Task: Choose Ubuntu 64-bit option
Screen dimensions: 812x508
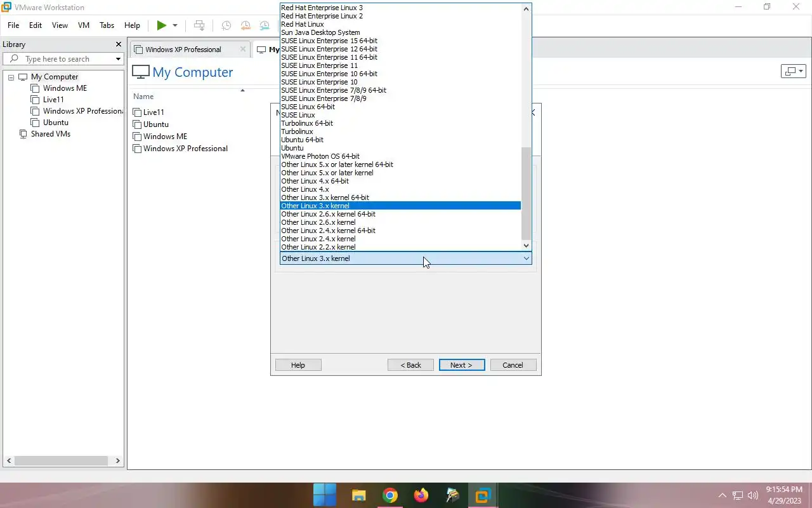Action: [x=400, y=140]
